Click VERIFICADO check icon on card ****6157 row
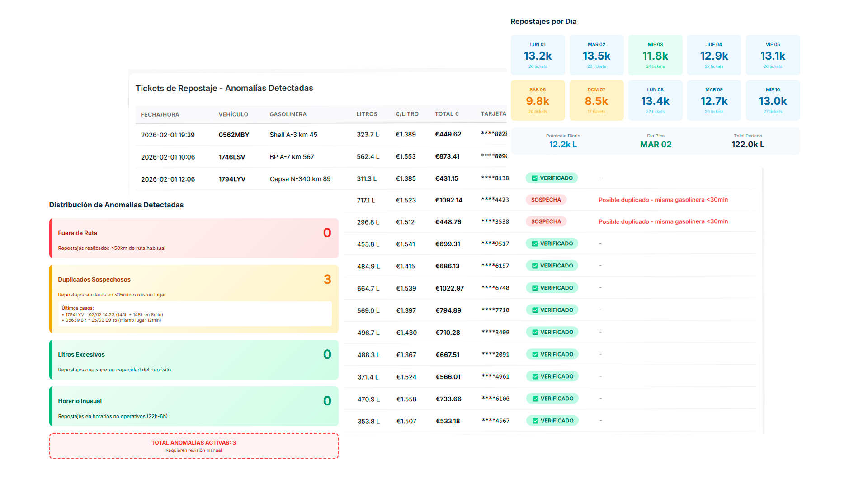This screenshot has height=488, width=868. pos(535,266)
